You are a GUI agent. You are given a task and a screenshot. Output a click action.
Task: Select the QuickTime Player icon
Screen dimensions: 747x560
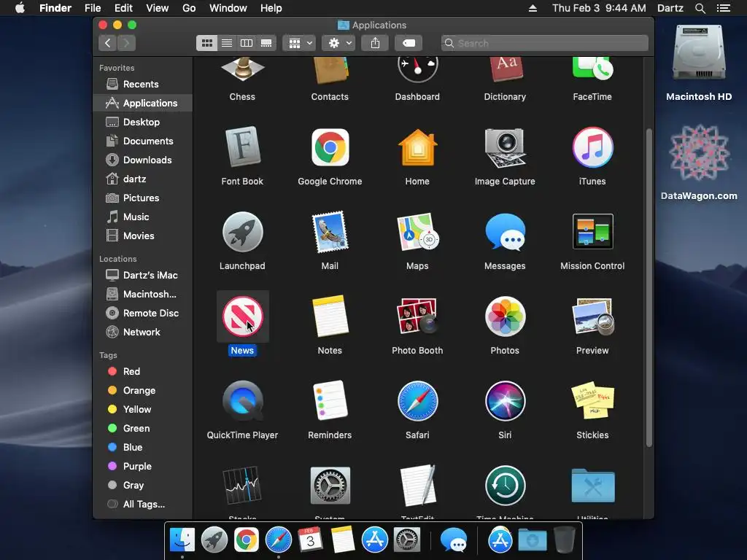tap(242, 401)
